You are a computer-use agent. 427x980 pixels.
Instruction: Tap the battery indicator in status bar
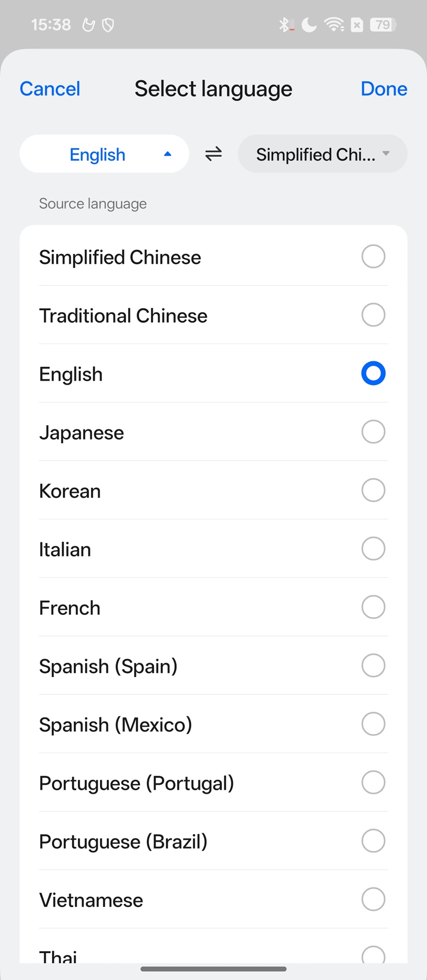click(x=383, y=24)
